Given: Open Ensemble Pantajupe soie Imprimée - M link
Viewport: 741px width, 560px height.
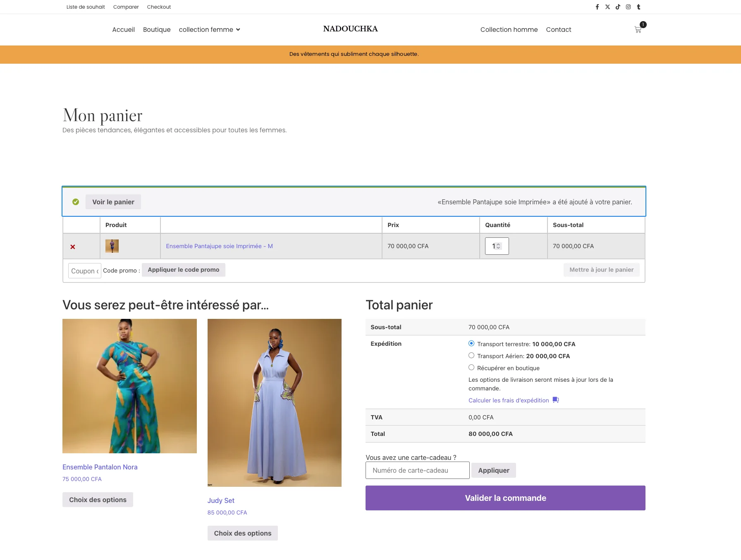Looking at the screenshot, I should 219,246.
